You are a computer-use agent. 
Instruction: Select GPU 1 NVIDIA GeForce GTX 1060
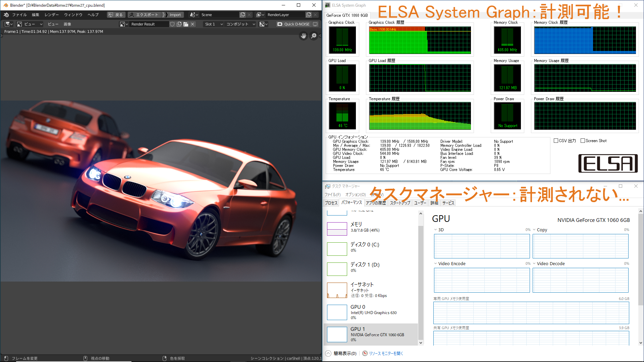pos(371,335)
